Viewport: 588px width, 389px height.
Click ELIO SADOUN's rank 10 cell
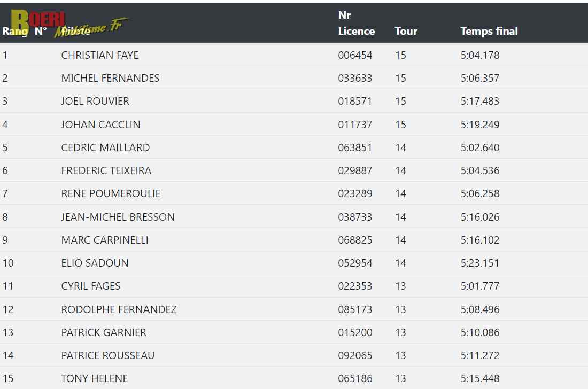click(8, 263)
